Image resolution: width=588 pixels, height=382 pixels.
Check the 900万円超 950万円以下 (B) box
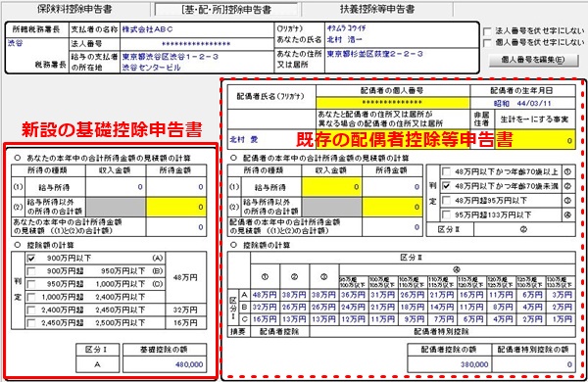31,271
